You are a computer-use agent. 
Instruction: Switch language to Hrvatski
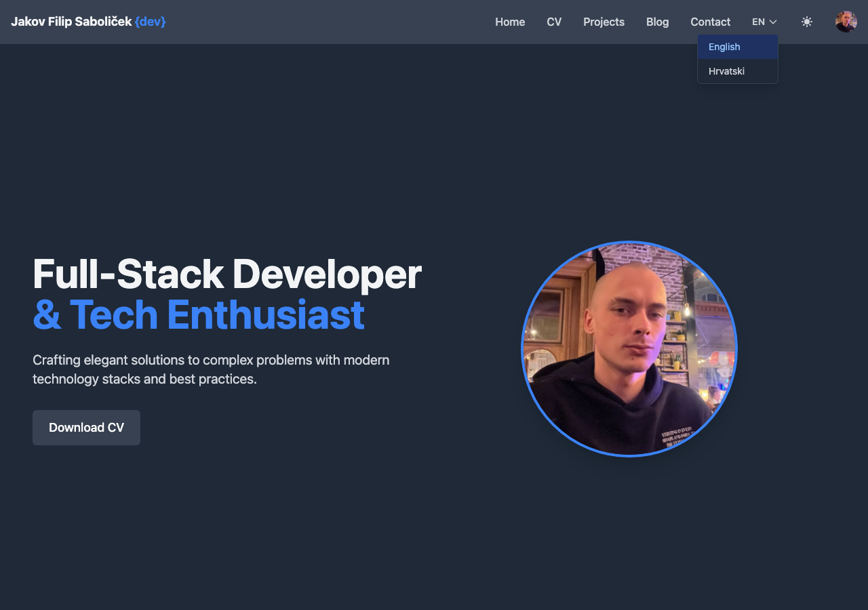click(726, 71)
